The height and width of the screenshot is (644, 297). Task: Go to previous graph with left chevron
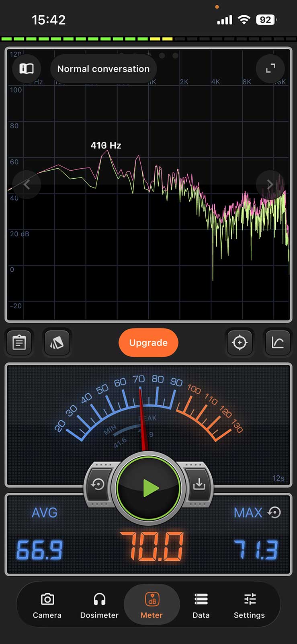(27, 184)
